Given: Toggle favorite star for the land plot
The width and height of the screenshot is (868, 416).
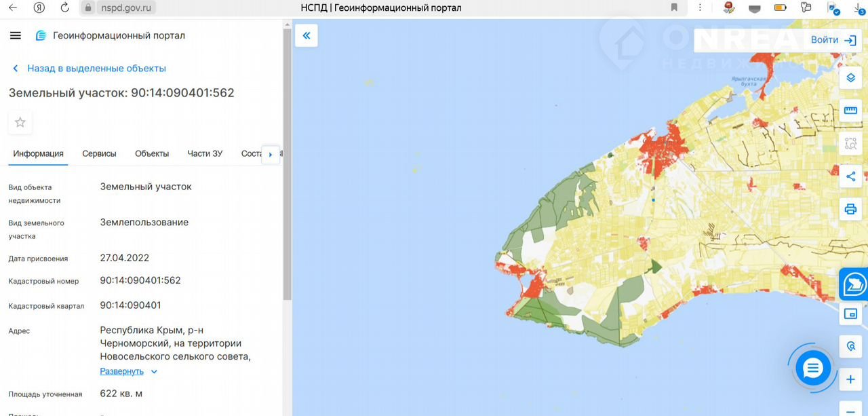Looking at the screenshot, I should point(20,122).
